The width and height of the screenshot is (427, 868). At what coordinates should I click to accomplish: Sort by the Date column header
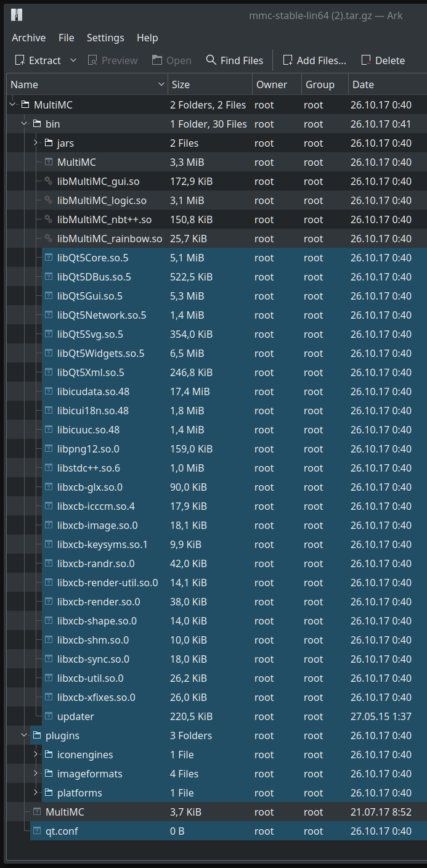click(387, 84)
